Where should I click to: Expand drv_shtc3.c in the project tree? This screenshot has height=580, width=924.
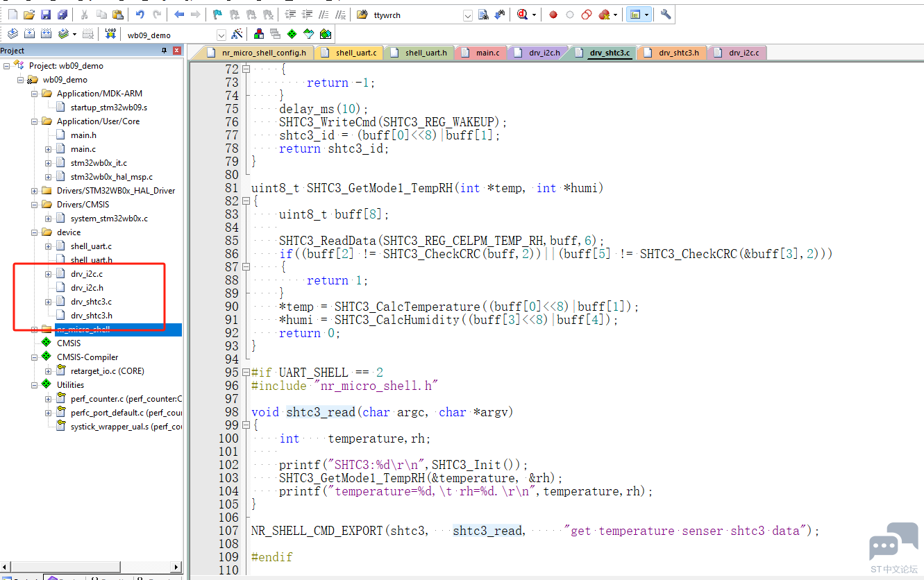click(48, 302)
